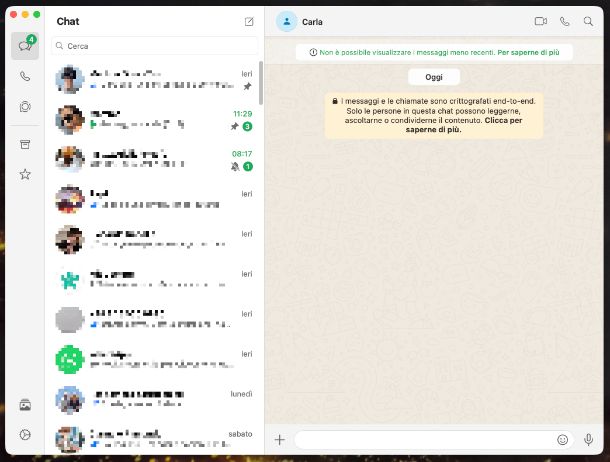
Task: Start a video call with Carla
Action: pyautogui.click(x=541, y=21)
